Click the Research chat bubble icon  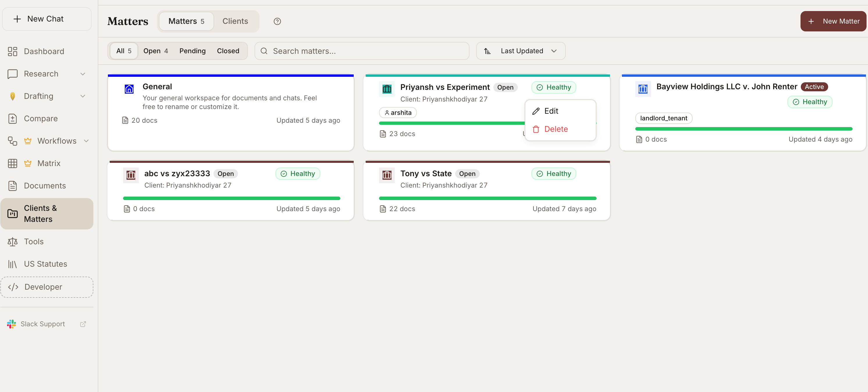13,74
